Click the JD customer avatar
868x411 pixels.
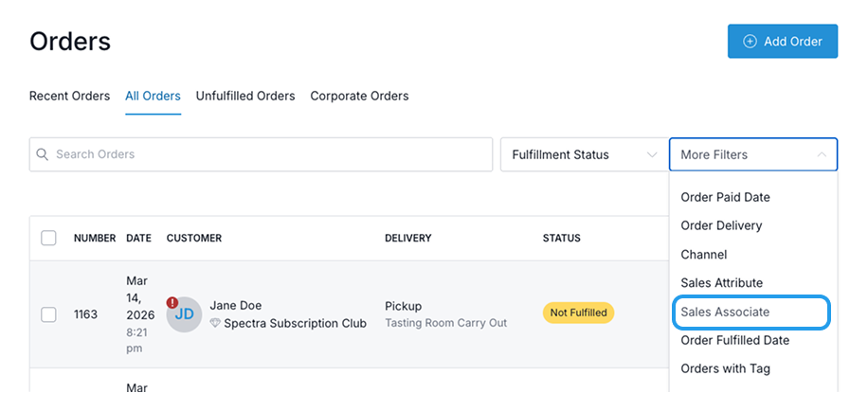click(185, 314)
